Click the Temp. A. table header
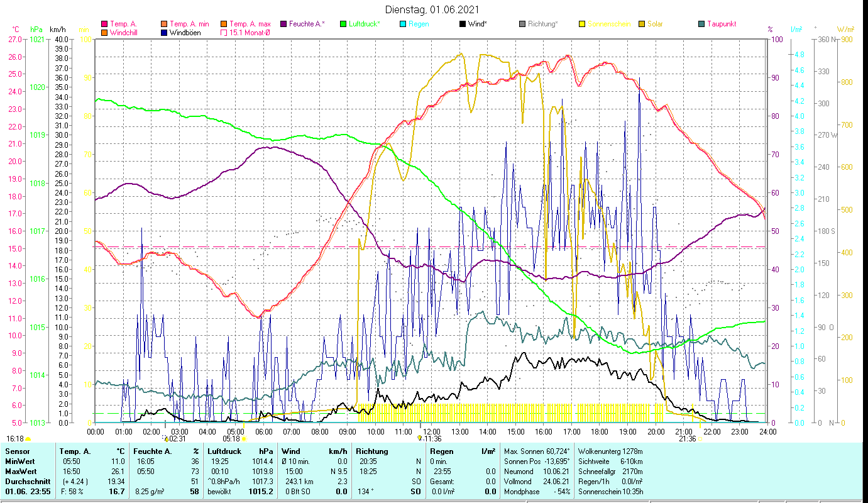Viewport: 868px width, 503px height. pos(75,451)
